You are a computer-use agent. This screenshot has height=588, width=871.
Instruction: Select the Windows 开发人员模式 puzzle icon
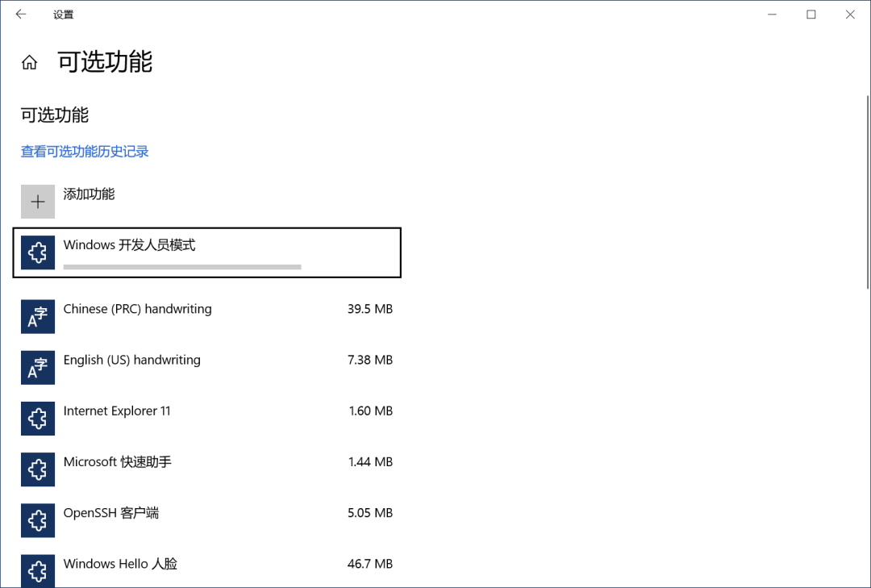click(38, 252)
